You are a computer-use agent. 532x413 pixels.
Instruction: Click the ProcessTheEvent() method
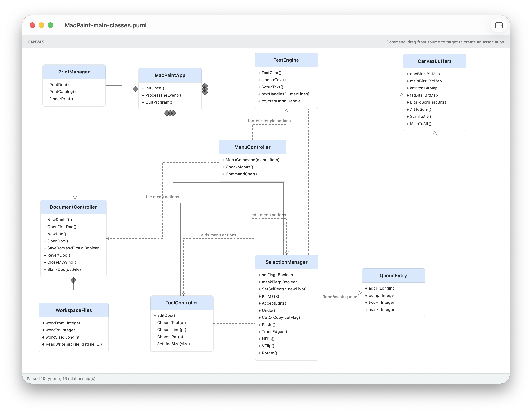[x=161, y=95]
